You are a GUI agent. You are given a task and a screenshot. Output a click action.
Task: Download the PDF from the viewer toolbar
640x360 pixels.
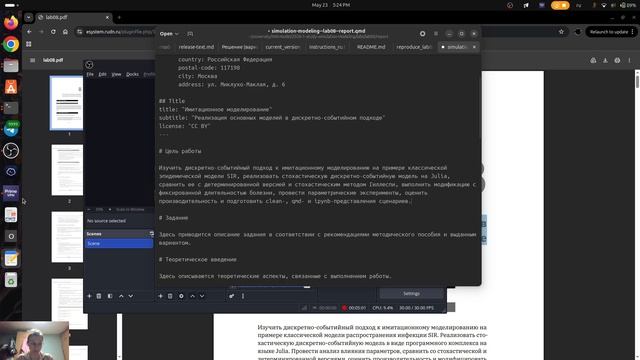605,60
